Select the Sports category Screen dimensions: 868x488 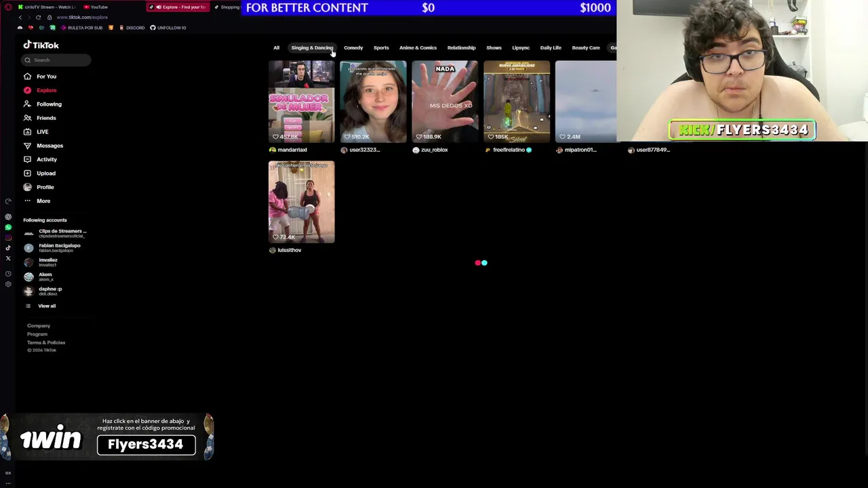(381, 47)
